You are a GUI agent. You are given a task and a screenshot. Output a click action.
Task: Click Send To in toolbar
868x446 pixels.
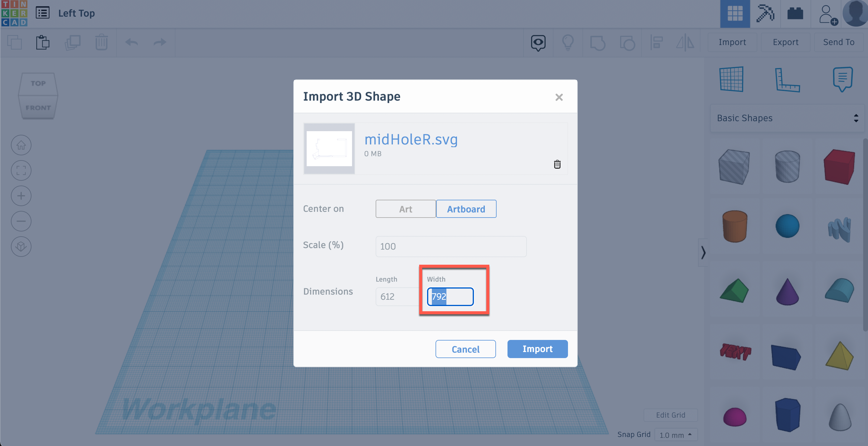coord(839,42)
